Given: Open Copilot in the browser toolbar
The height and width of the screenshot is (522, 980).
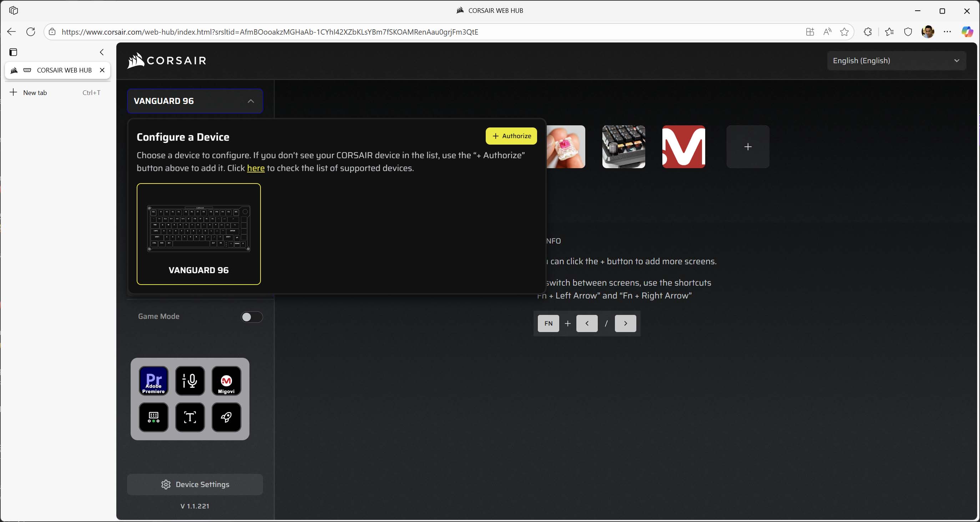Looking at the screenshot, I should coord(968,32).
